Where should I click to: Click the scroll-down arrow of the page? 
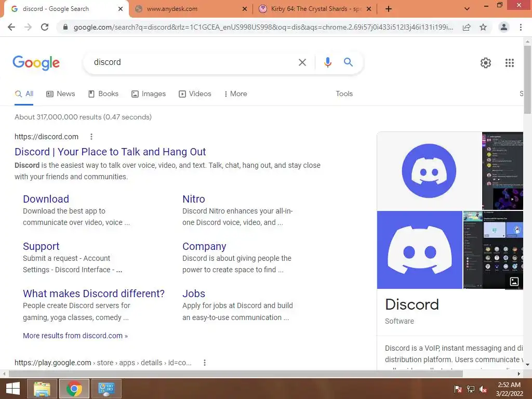(527, 365)
